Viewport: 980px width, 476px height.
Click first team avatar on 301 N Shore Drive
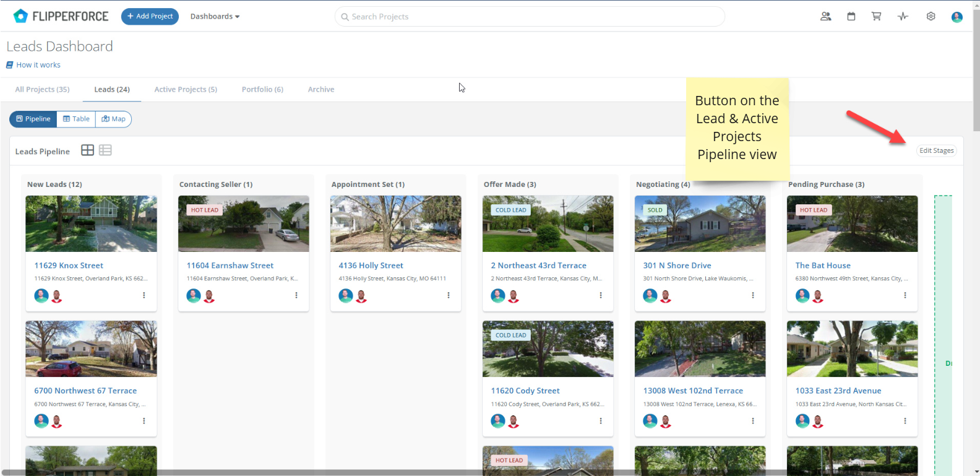(650, 296)
